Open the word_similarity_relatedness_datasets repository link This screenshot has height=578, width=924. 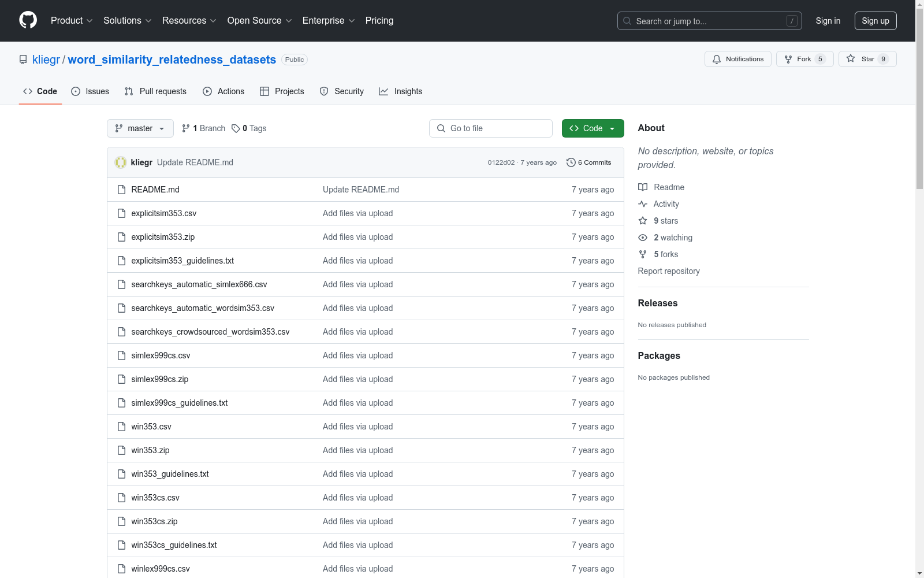[172, 60]
